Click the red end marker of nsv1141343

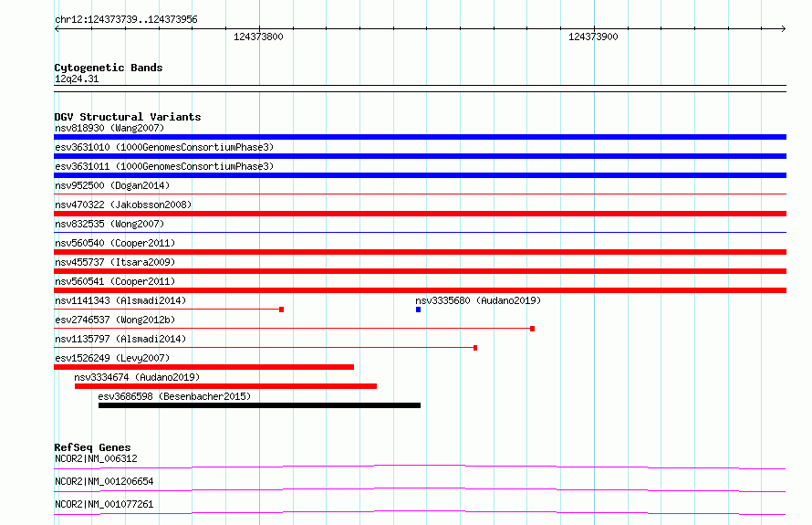coord(282,310)
